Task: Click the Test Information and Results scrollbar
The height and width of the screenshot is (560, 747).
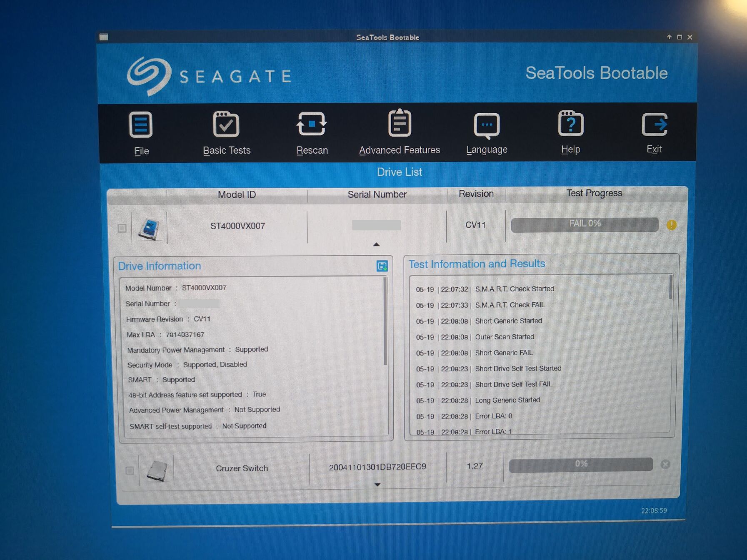Action: point(670,286)
